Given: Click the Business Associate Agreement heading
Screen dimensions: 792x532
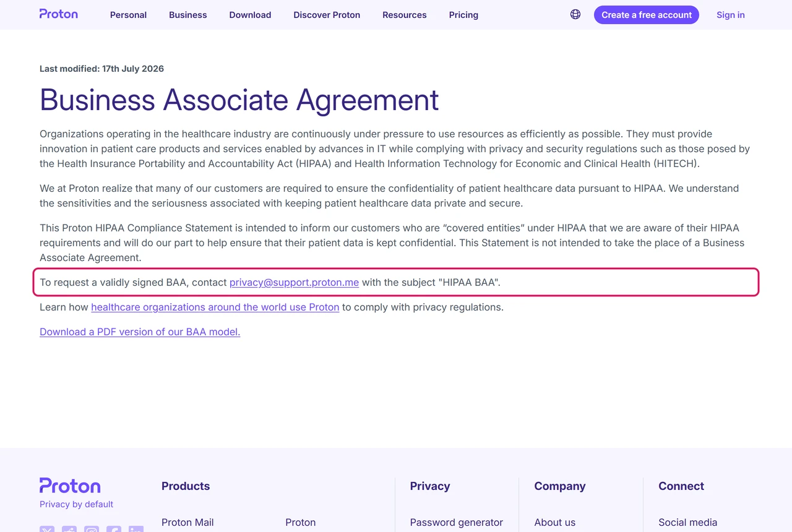Looking at the screenshot, I should click(239, 100).
